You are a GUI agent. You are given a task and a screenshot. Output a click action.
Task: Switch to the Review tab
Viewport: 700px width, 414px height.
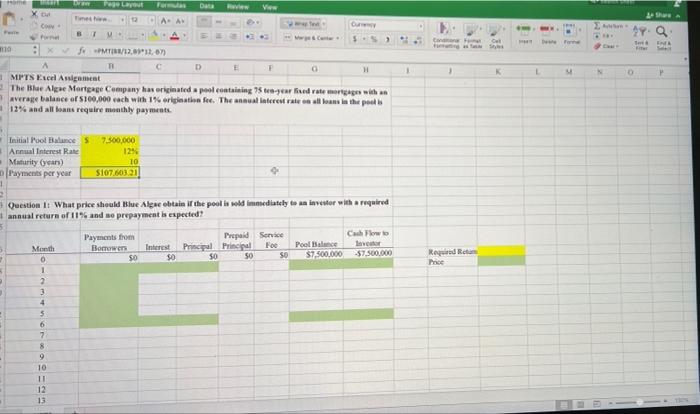coord(238,7)
